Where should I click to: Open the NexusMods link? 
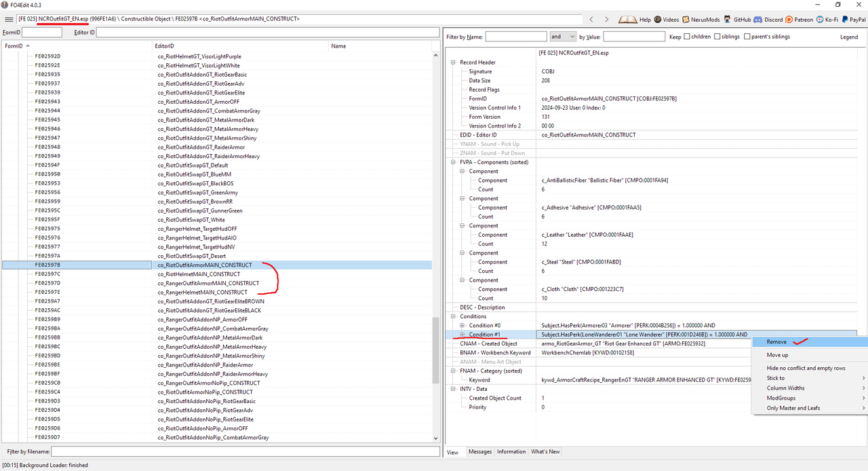[701, 20]
